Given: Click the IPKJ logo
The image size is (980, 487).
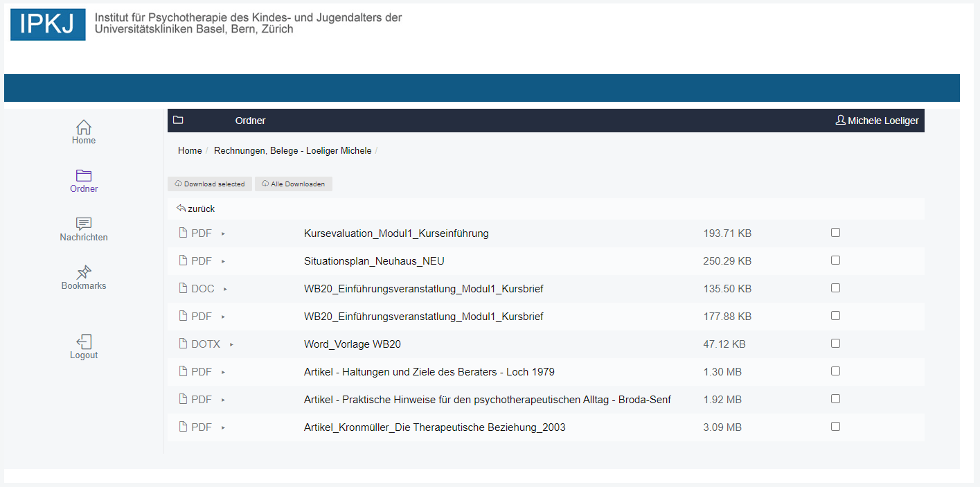Looking at the screenshot, I should [48, 25].
